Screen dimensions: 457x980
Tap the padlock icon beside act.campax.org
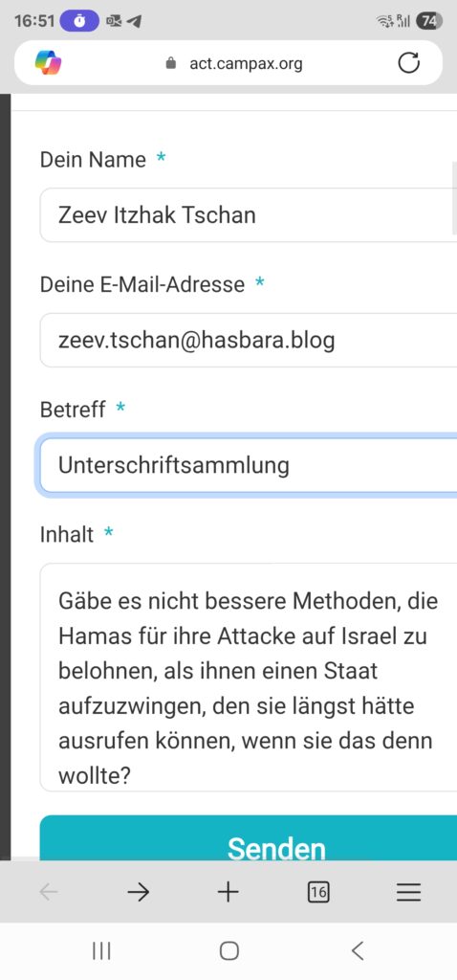pos(171,63)
